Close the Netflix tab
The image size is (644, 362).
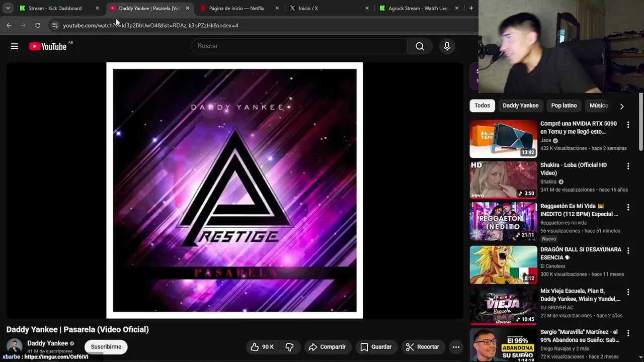point(277,8)
